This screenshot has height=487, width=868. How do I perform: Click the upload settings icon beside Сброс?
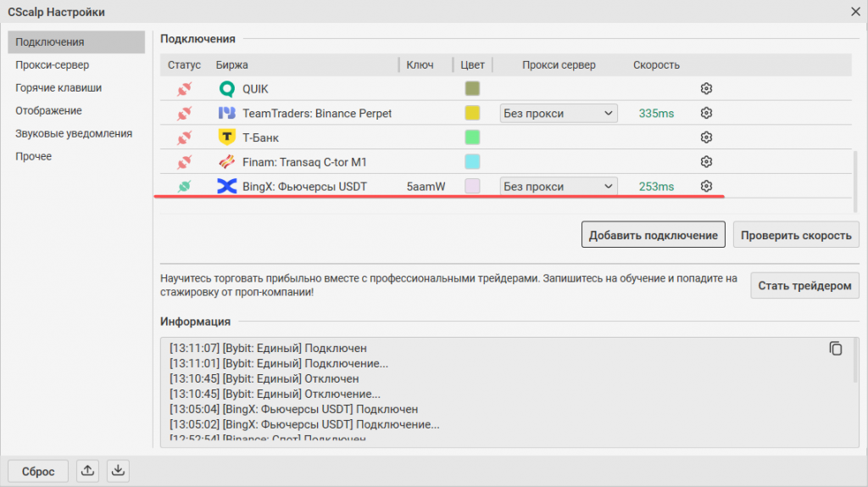click(x=87, y=471)
